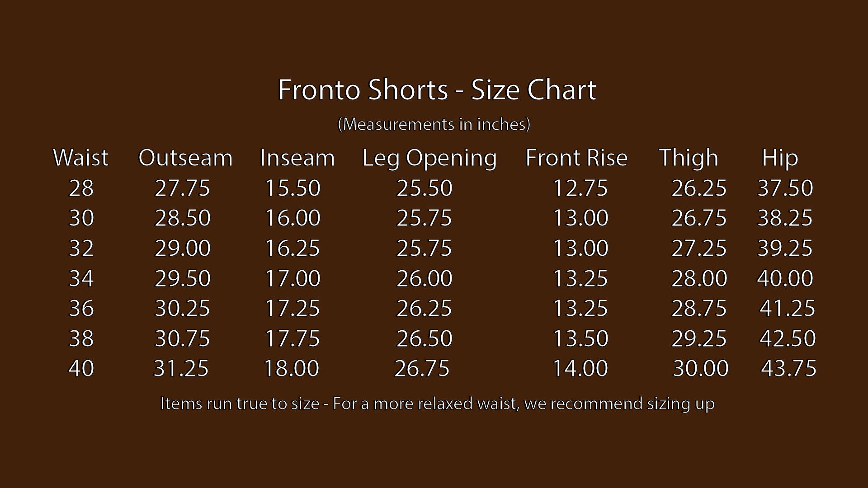Click the 17.00 inseam value
Viewport: 868px width, 488px height.
click(292, 278)
